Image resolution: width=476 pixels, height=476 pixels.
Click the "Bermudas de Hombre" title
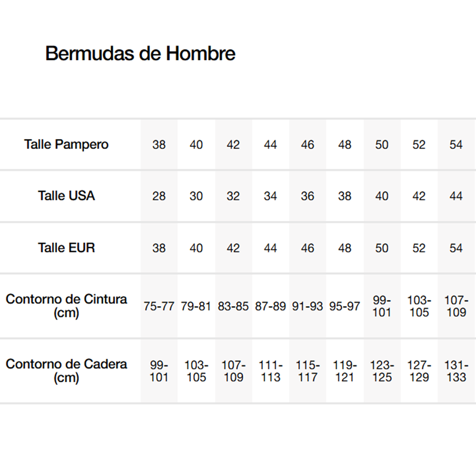click(x=140, y=53)
